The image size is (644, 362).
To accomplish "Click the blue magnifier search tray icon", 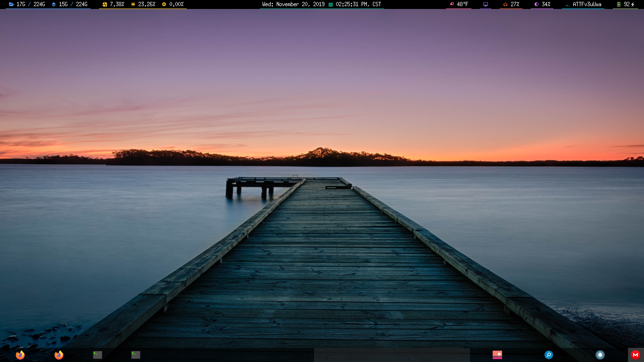I will click(x=549, y=355).
